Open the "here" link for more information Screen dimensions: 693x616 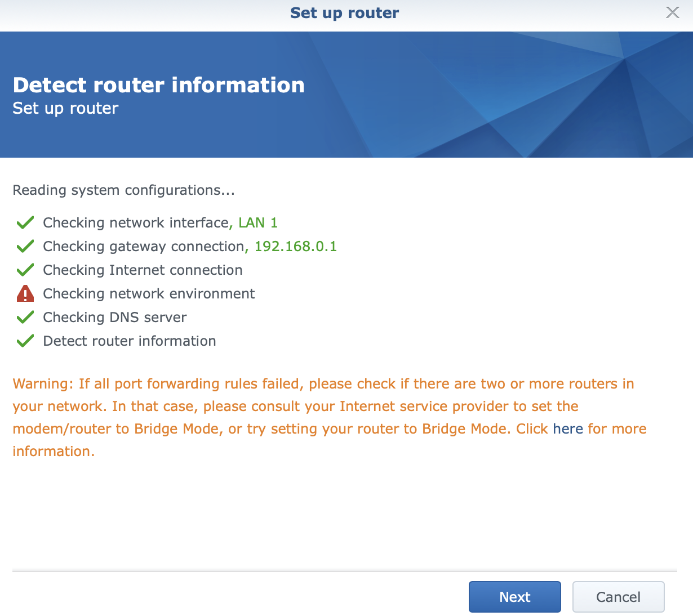click(567, 429)
